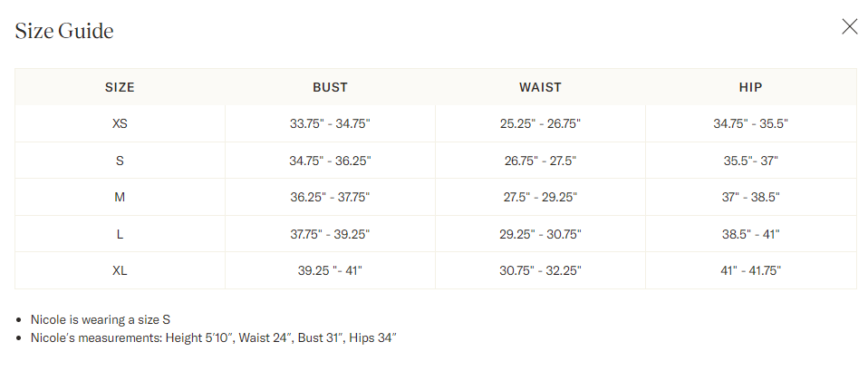Select the M size row label
The image size is (868, 381).
tap(120, 197)
